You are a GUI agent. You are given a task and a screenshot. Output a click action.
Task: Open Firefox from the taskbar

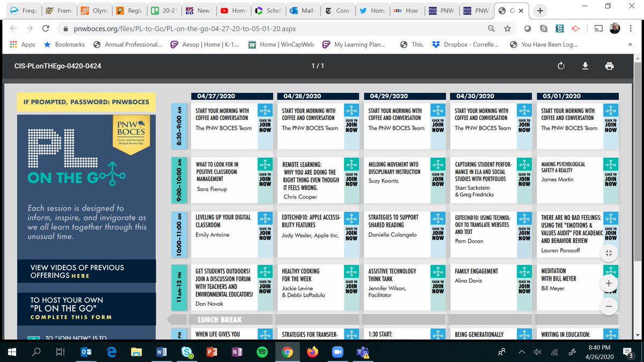(312, 352)
